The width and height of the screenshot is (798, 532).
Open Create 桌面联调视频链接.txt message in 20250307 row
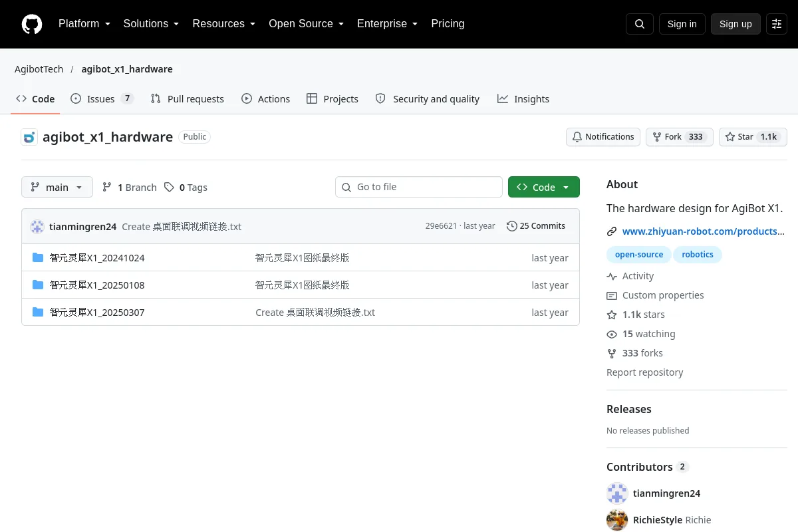[315, 313]
